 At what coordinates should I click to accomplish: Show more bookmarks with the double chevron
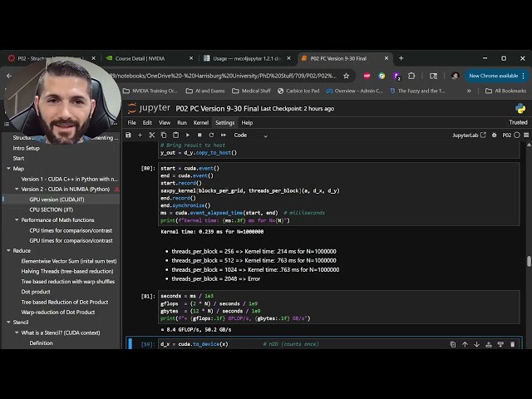tap(469, 91)
